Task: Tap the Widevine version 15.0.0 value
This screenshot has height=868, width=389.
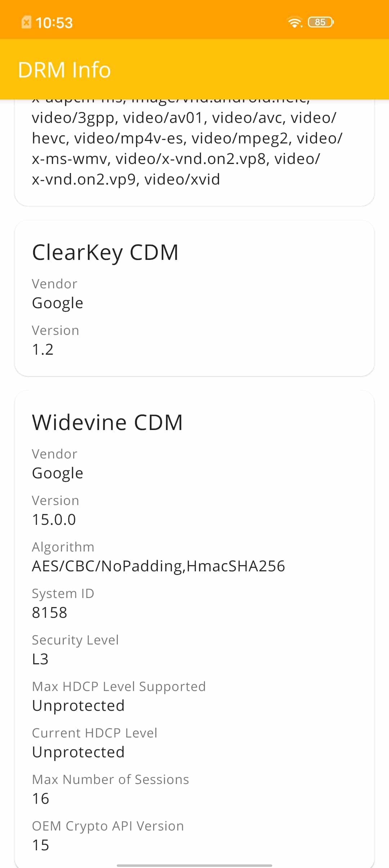Action: 54,519
